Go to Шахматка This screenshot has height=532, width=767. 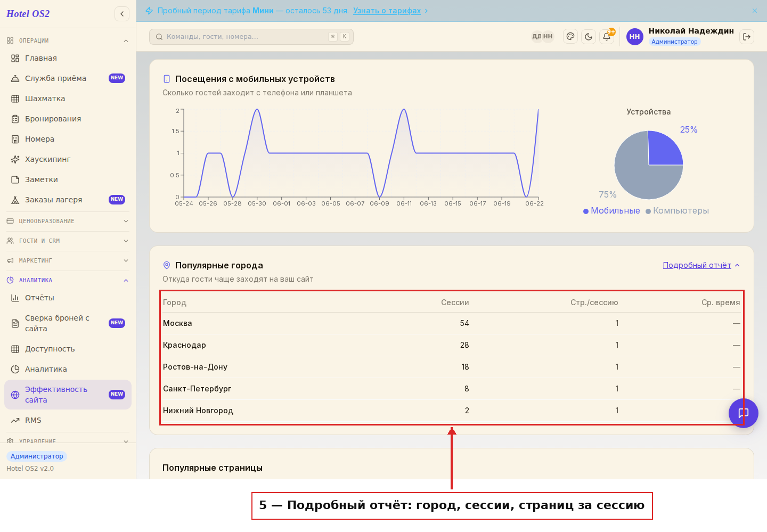68,99
